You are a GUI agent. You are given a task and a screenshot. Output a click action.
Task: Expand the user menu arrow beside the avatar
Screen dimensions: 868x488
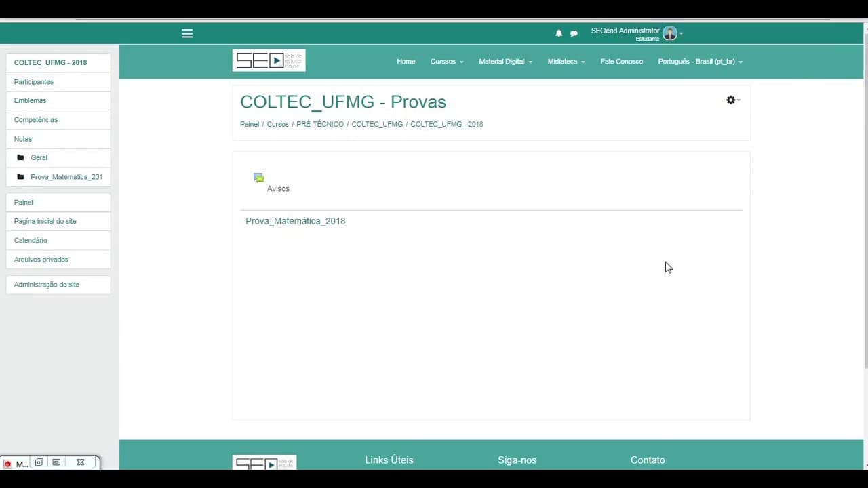(681, 33)
